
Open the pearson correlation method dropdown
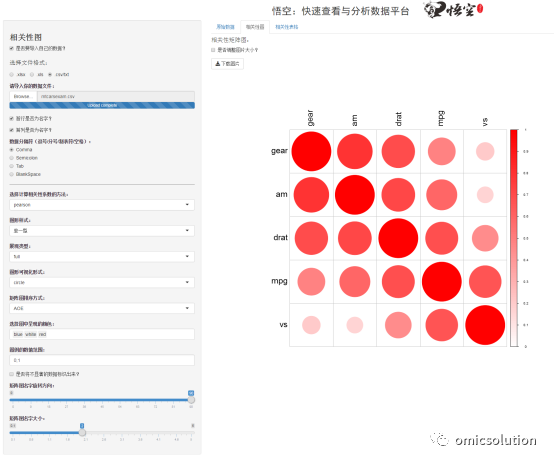coord(102,205)
